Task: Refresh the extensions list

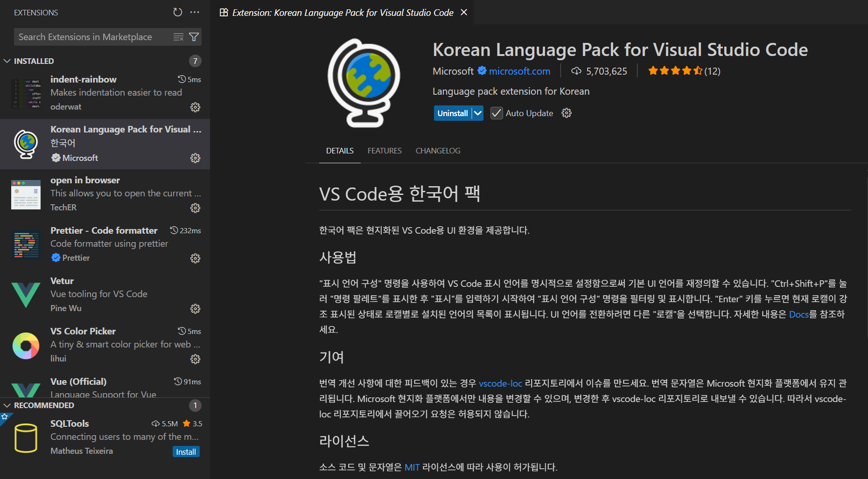Action: coord(177,12)
